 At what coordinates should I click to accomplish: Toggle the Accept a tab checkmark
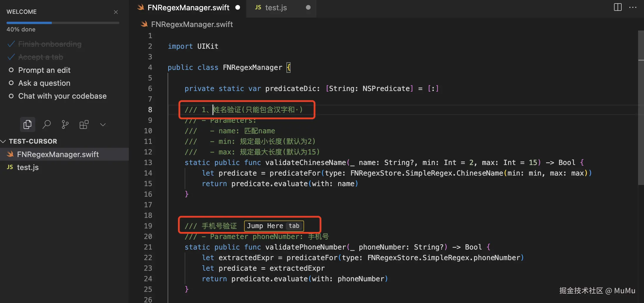(x=11, y=57)
